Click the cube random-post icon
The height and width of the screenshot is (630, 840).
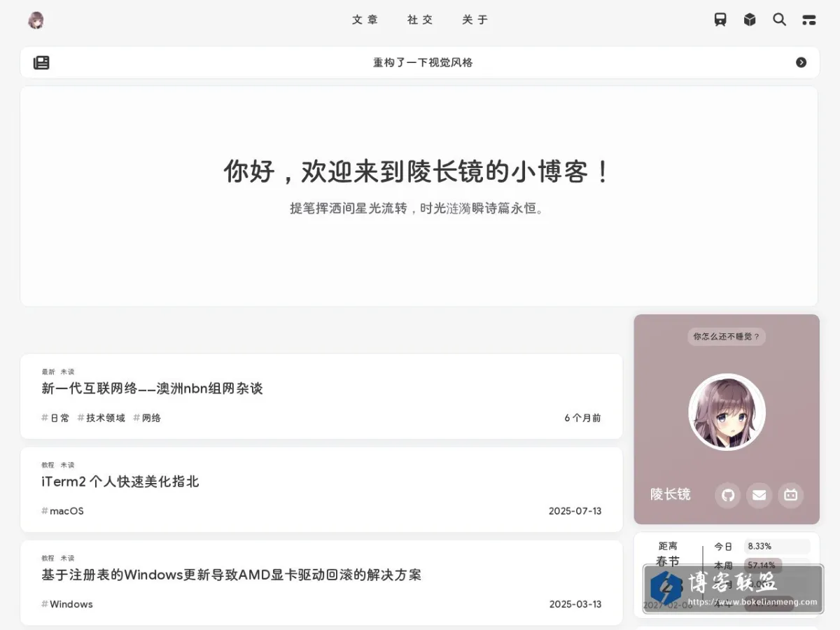pyautogui.click(x=750, y=20)
